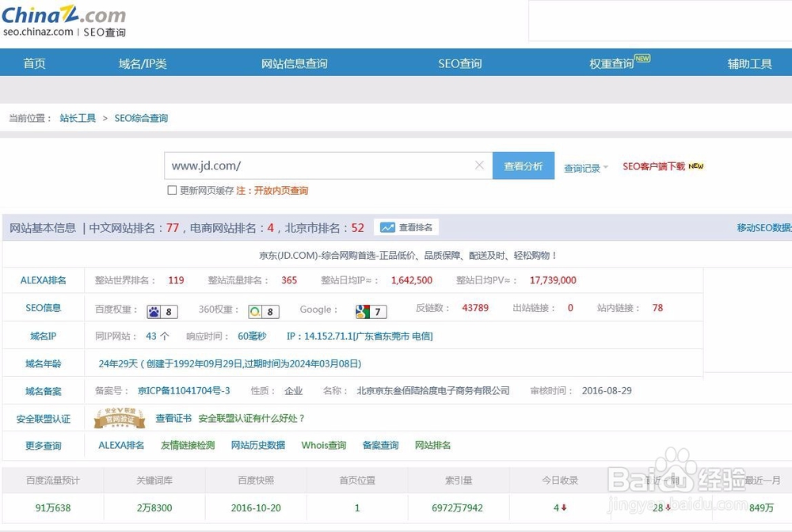The height and width of the screenshot is (532, 792).
Task: Click the ICP record 京ICP备11041704号-3
Action: 184,390
